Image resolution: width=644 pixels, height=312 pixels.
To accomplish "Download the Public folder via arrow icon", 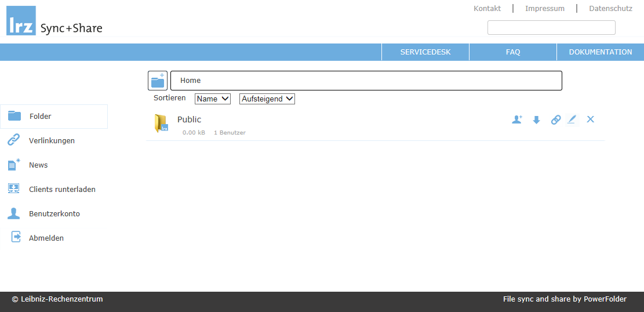I will [x=536, y=120].
